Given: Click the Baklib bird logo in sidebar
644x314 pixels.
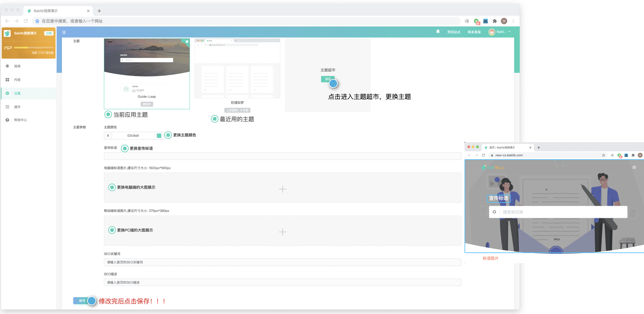Looking at the screenshot, I should 7,33.
